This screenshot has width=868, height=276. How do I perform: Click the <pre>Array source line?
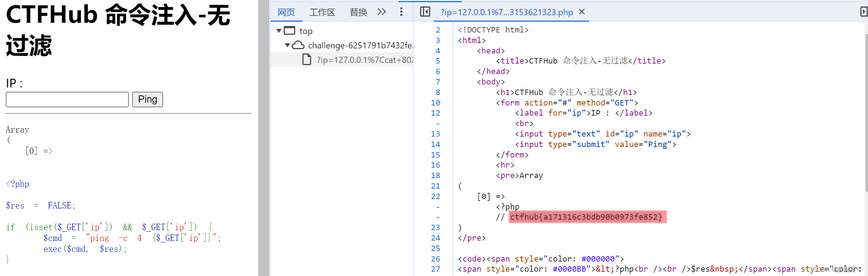519,175
